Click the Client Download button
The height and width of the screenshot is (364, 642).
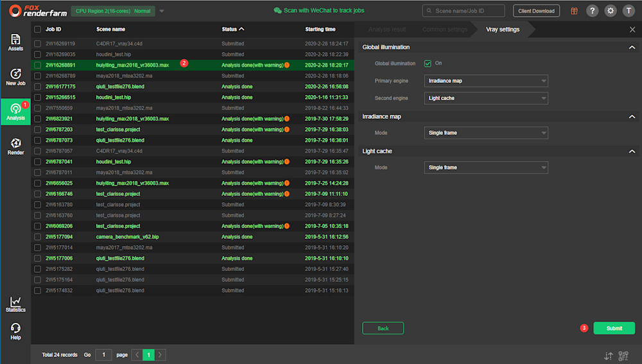click(x=536, y=11)
